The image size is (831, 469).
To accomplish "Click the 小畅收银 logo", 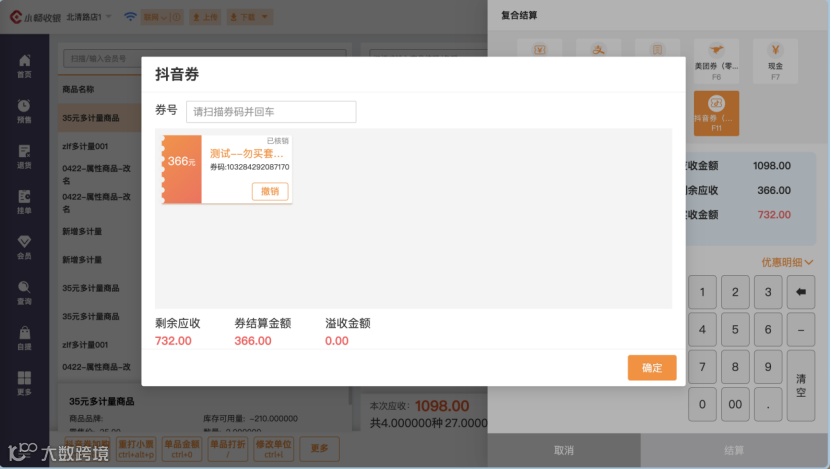I will [35, 17].
